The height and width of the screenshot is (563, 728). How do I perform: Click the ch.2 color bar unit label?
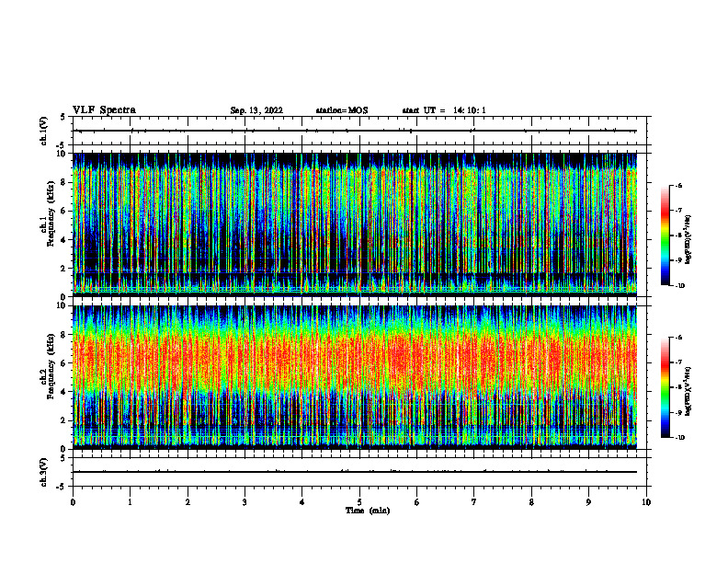pos(688,392)
